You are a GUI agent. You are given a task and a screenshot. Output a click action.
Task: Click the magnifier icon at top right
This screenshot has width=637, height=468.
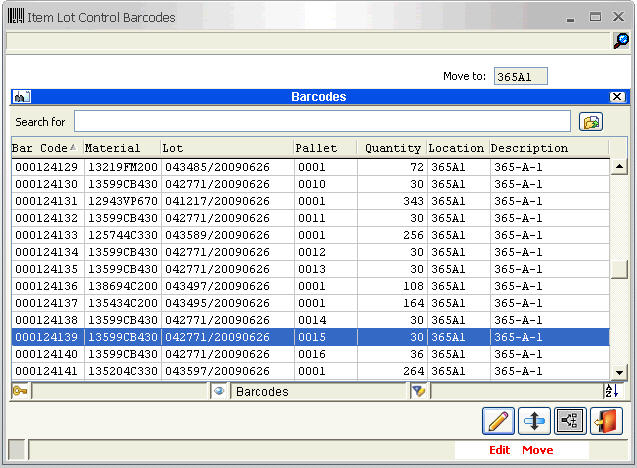[620, 41]
